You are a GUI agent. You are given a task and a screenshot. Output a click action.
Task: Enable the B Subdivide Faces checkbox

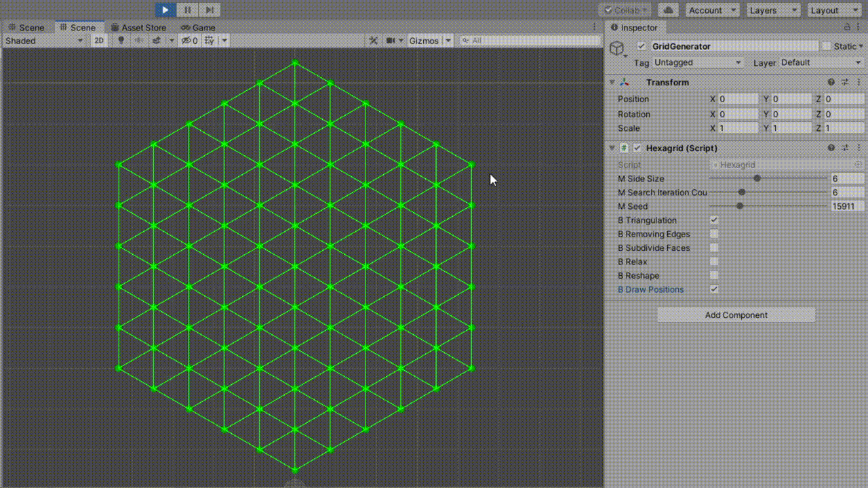click(714, 248)
